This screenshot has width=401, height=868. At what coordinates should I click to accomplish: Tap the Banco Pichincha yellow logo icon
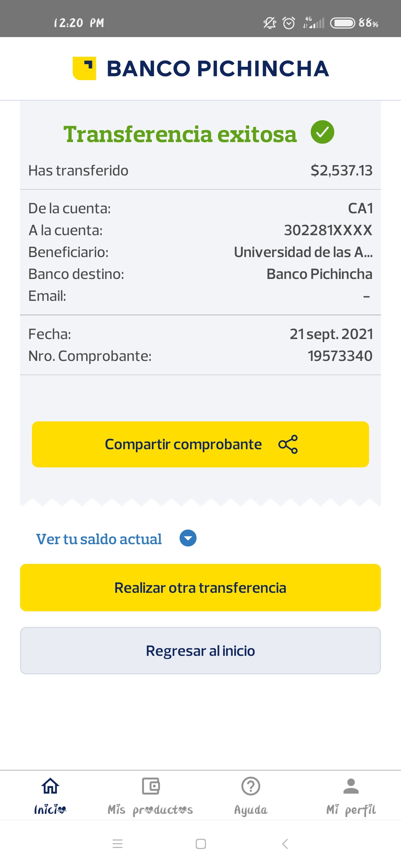coord(85,68)
